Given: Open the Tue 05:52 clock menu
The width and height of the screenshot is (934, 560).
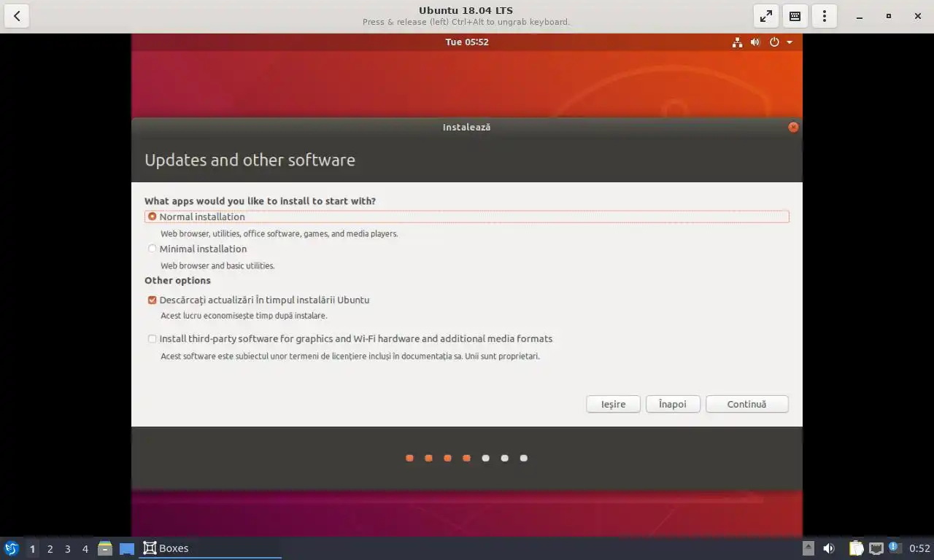Looking at the screenshot, I should pyautogui.click(x=467, y=42).
